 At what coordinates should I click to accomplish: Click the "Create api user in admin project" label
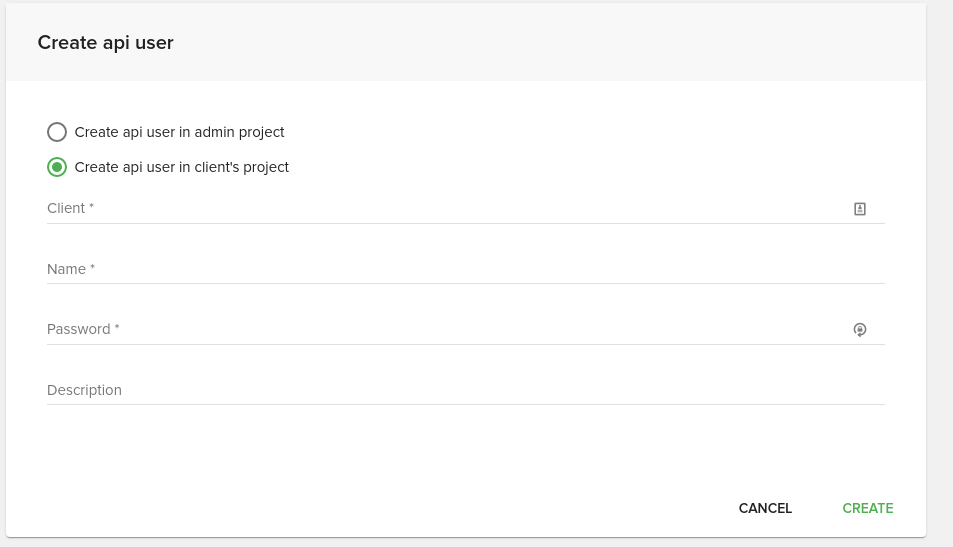click(179, 132)
